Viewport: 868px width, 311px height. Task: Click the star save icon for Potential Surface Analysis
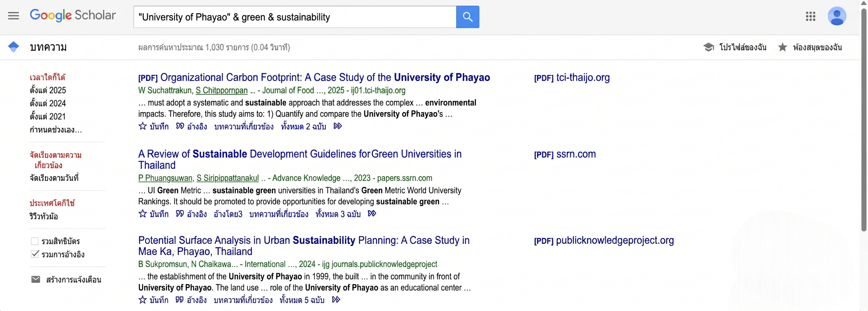(142, 300)
